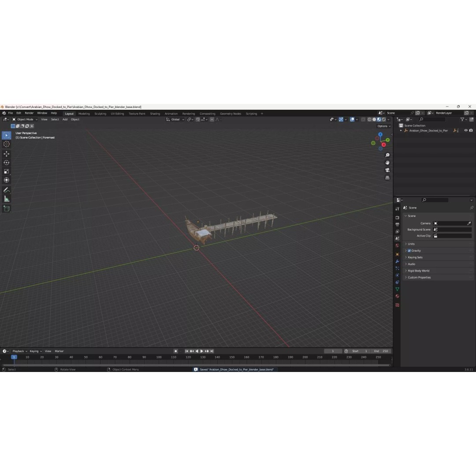This screenshot has height=476, width=476.
Task: Open the Particles properties tab
Action: coord(397,268)
